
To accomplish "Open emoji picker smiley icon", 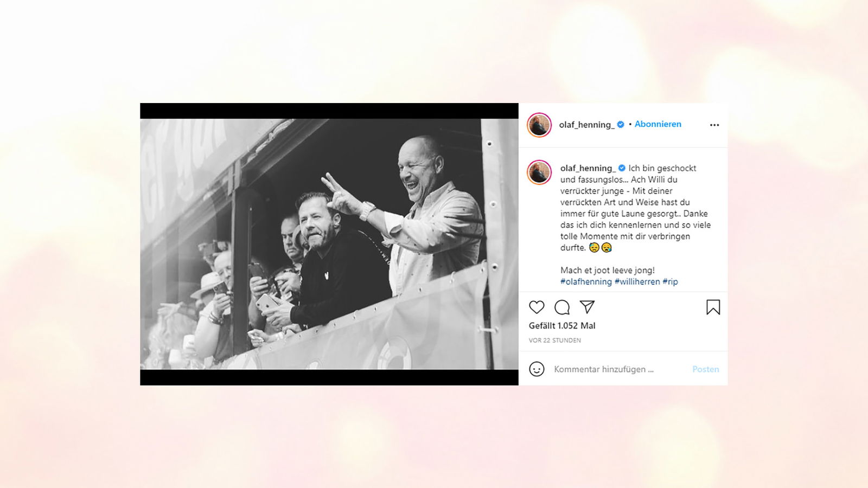I will [x=537, y=369].
